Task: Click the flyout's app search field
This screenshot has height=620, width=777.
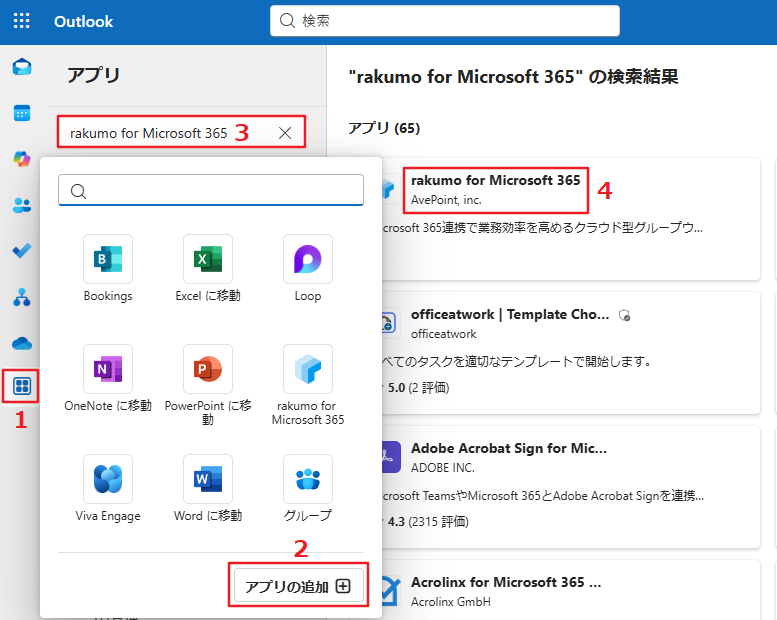Action: click(211, 190)
